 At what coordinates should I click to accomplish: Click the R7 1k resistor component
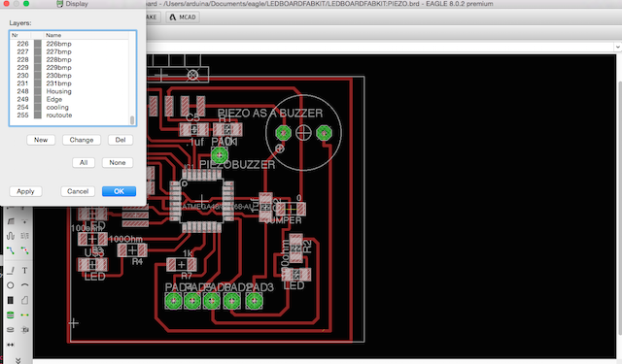pos(182,264)
